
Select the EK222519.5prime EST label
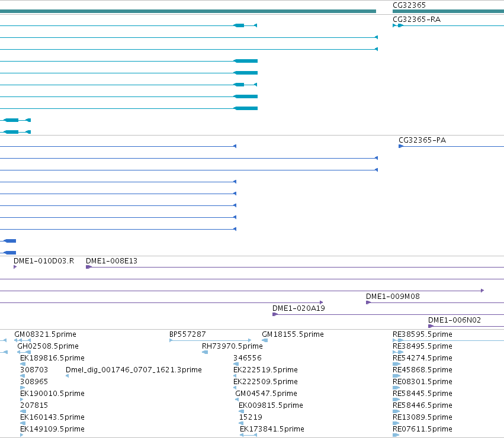265,370
